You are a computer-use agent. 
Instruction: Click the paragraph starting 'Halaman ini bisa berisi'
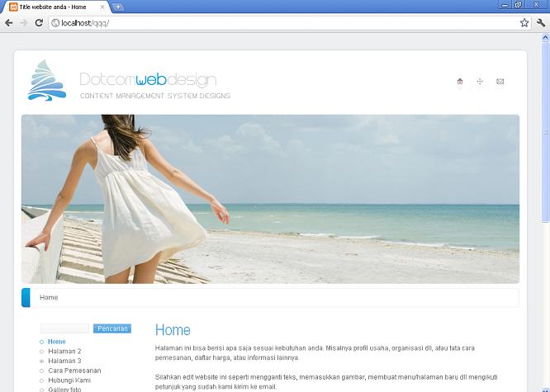[x=315, y=352]
